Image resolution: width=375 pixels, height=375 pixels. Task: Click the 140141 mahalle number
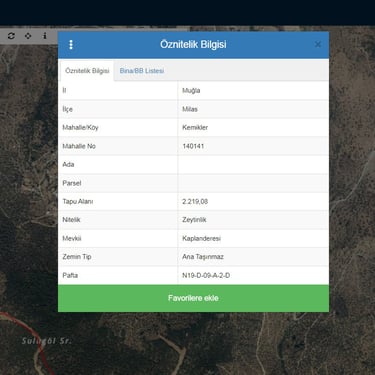(x=193, y=146)
